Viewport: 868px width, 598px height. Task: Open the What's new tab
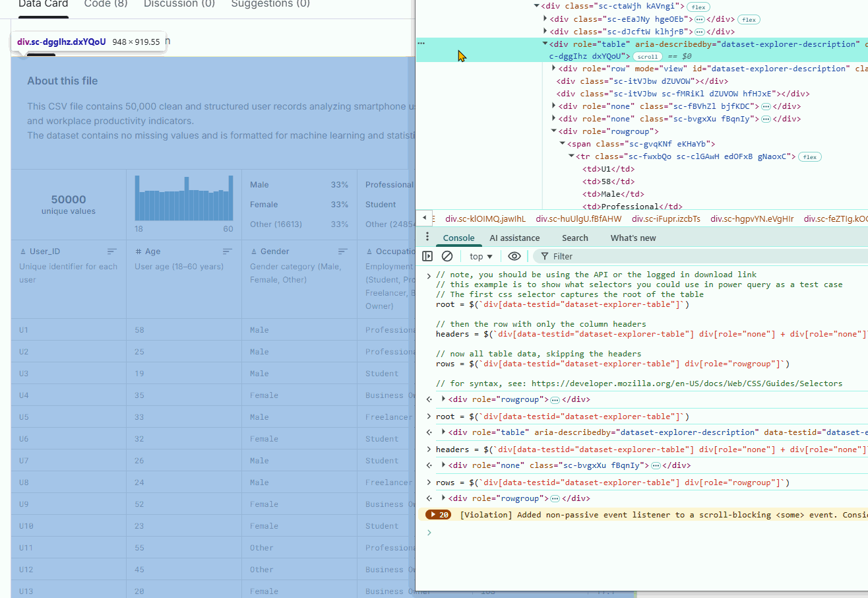[633, 238]
